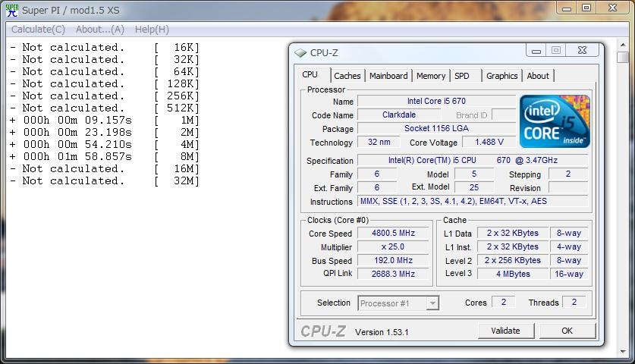
Task: Click the Core Voltage value 1.488 V
Action: [x=489, y=142]
